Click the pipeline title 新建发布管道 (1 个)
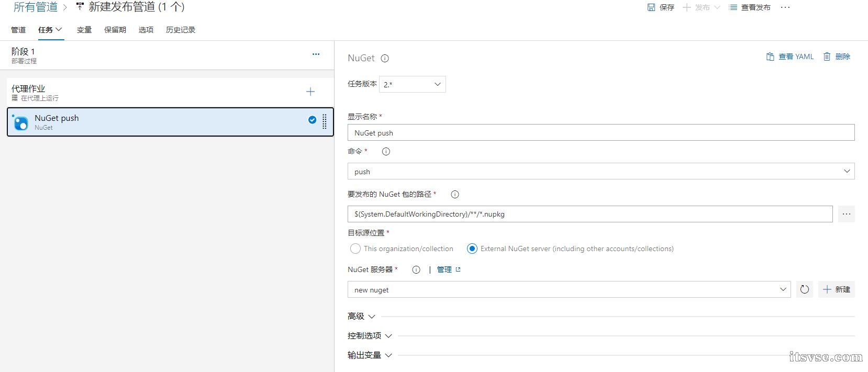The image size is (868, 372). click(137, 7)
